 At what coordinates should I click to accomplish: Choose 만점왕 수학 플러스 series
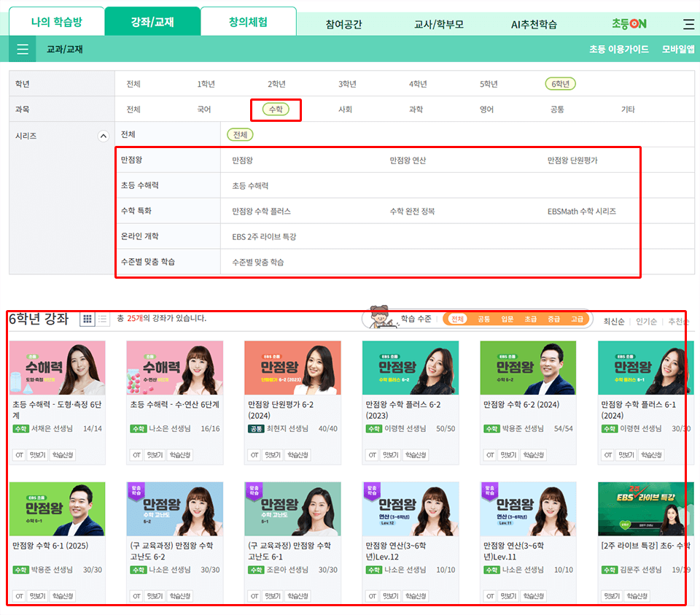click(x=261, y=212)
